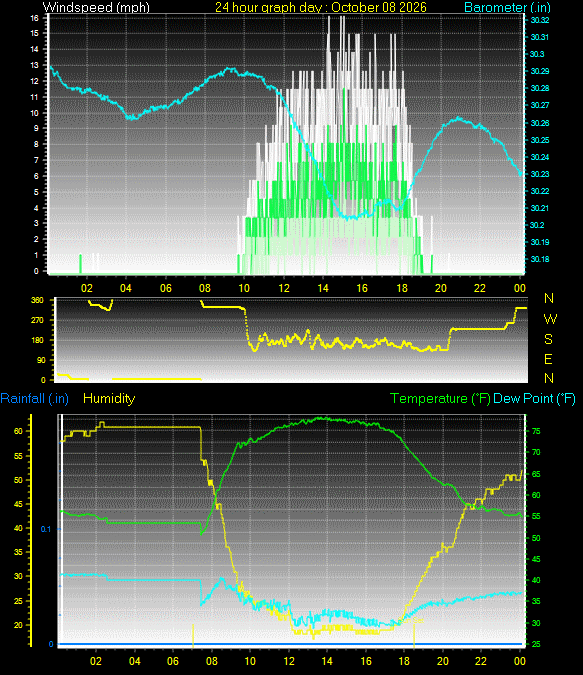Click the 25 temperature axis value
This screenshot has width=583, height=675.
pos(536,644)
